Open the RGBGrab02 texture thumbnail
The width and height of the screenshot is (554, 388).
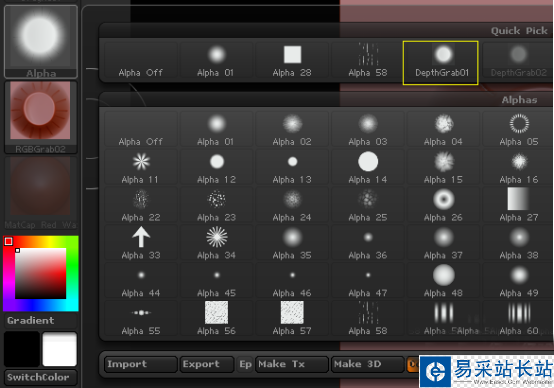[x=41, y=117]
